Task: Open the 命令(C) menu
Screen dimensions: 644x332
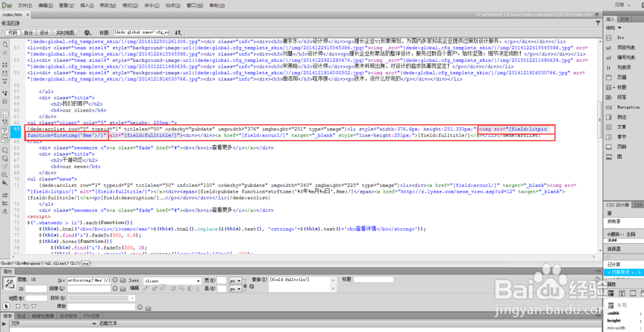Action: tap(153, 5)
